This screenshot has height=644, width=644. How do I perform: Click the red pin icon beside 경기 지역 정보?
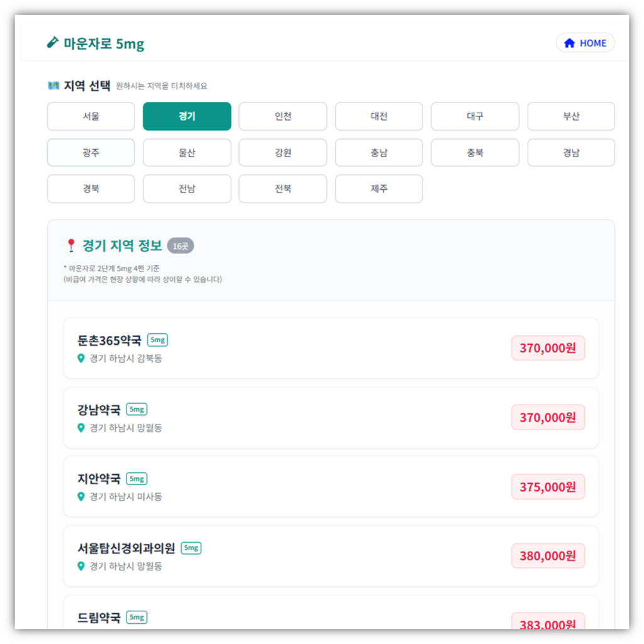[71, 245]
